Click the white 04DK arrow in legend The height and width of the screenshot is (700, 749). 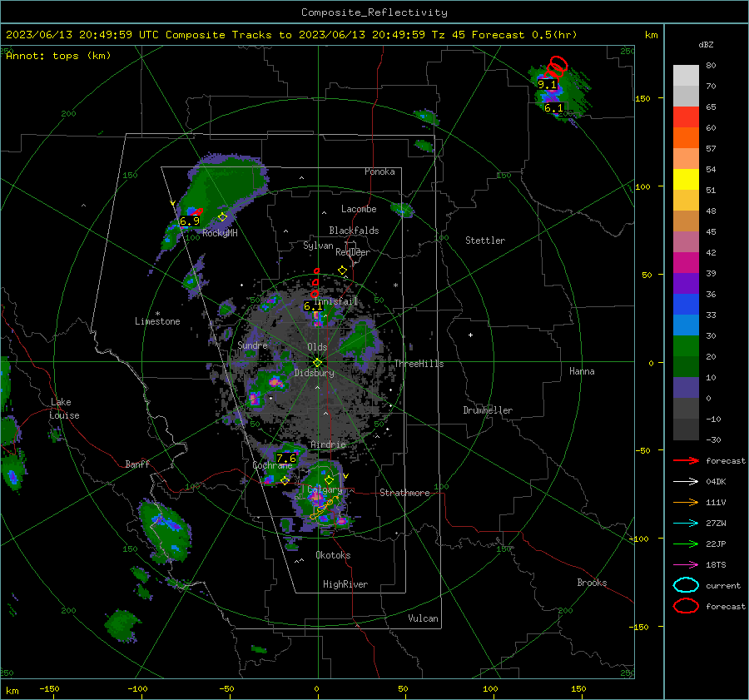point(686,481)
